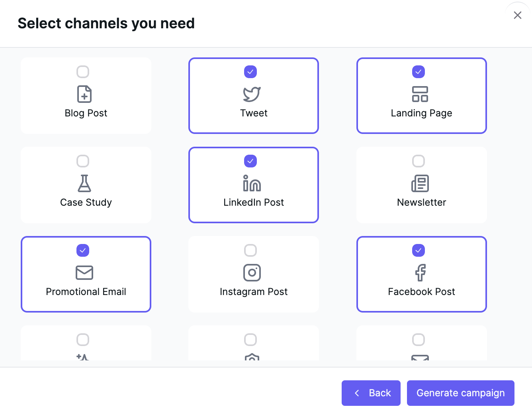Screen dimensions: 532x417
Task: Click the Newsletter newspaper icon
Action: click(420, 183)
